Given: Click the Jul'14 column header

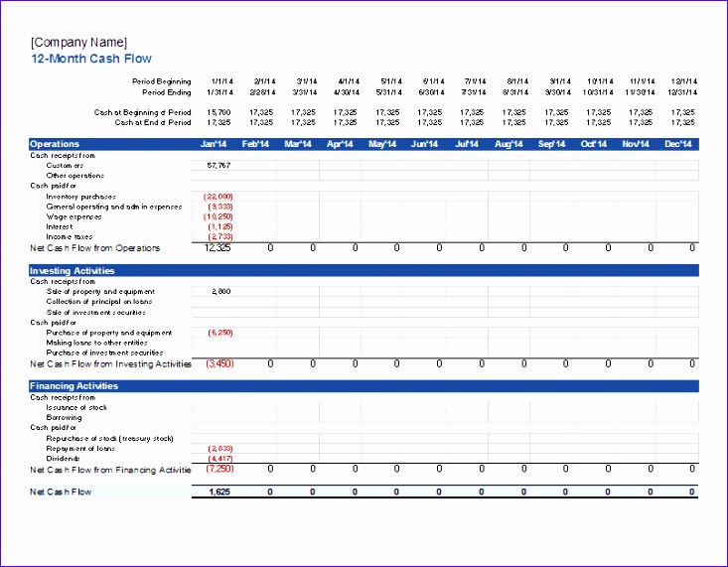Looking at the screenshot, I should 467,144.
